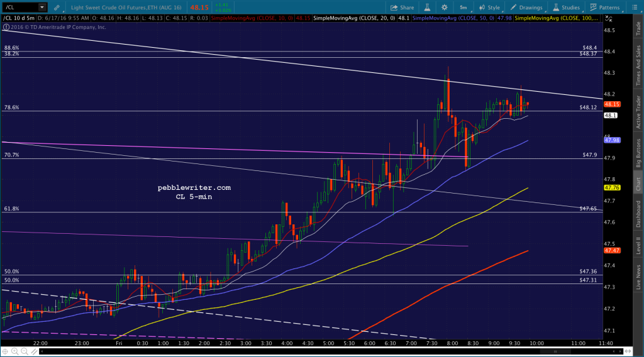644x357 pixels.
Task: Click the copyright info icon
Action: point(6,27)
